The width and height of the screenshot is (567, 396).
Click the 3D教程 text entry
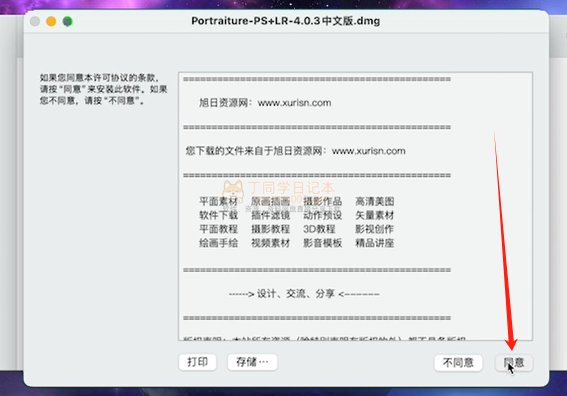[x=319, y=229]
